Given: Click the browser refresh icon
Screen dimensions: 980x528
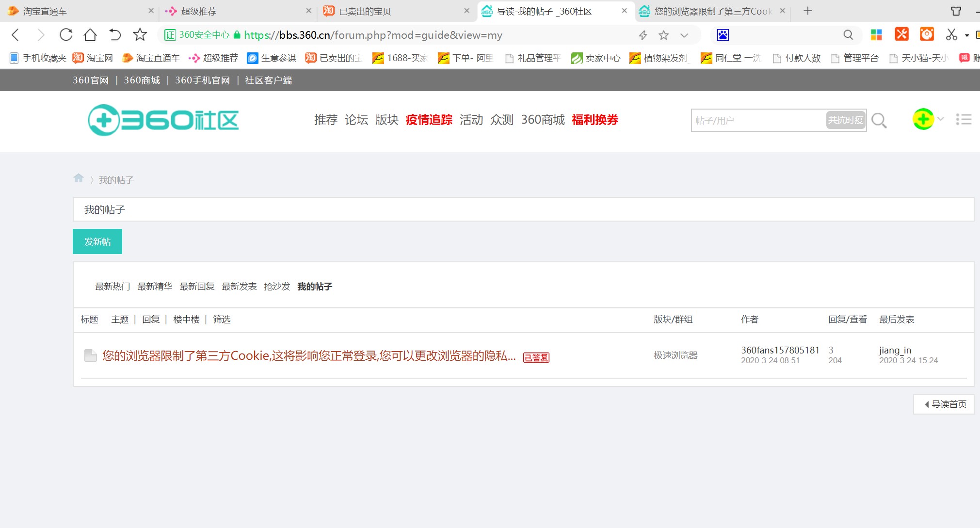Looking at the screenshot, I should pos(66,35).
